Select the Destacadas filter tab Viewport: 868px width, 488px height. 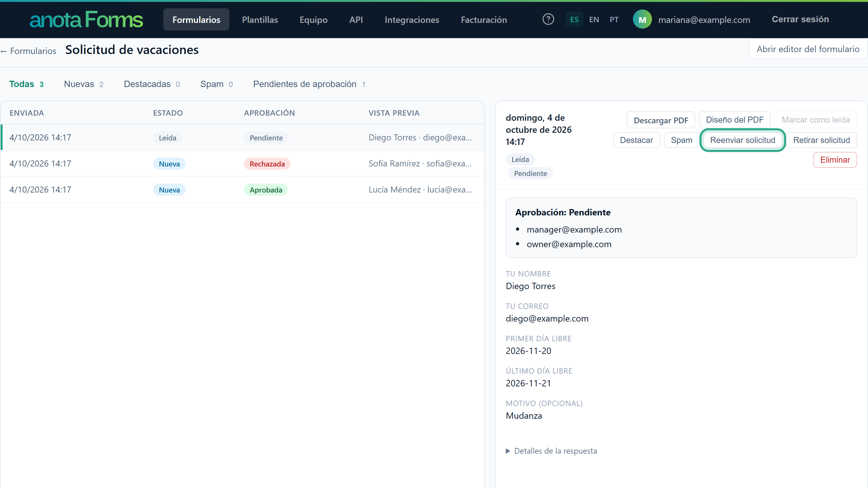pos(152,84)
